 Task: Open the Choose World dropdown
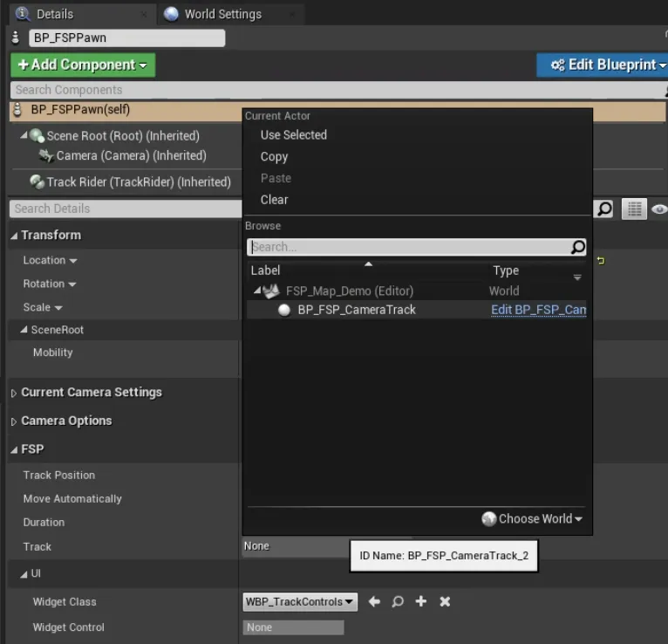tap(532, 518)
